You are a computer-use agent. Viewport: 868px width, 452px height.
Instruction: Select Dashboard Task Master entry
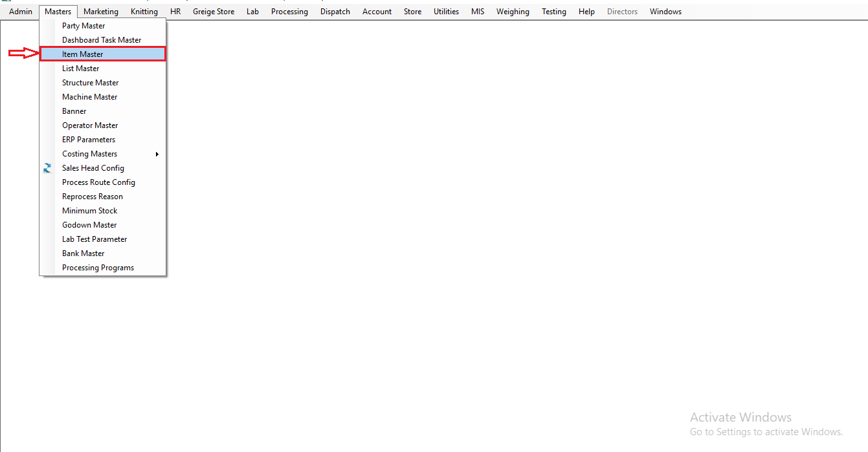point(103,40)
